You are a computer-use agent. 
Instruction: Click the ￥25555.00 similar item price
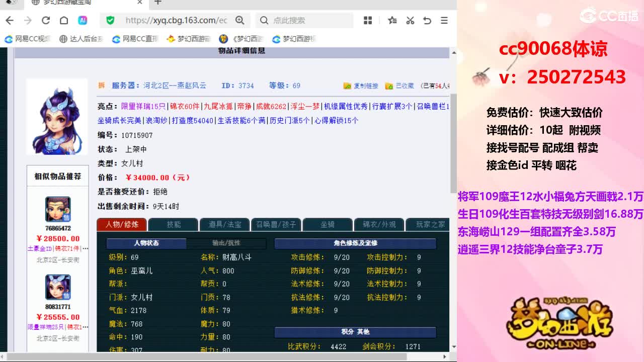[x=58, y=317]
